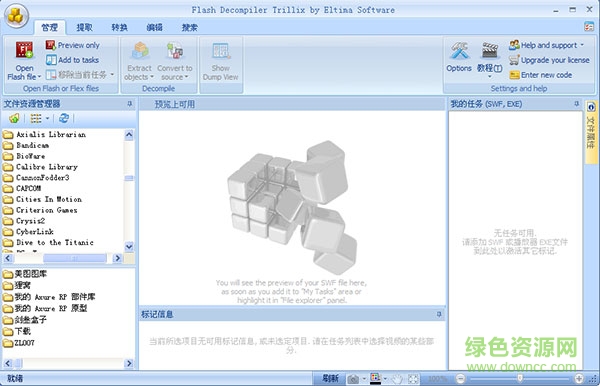Expand background color dropdown arrow in status bar

point(385,379)
